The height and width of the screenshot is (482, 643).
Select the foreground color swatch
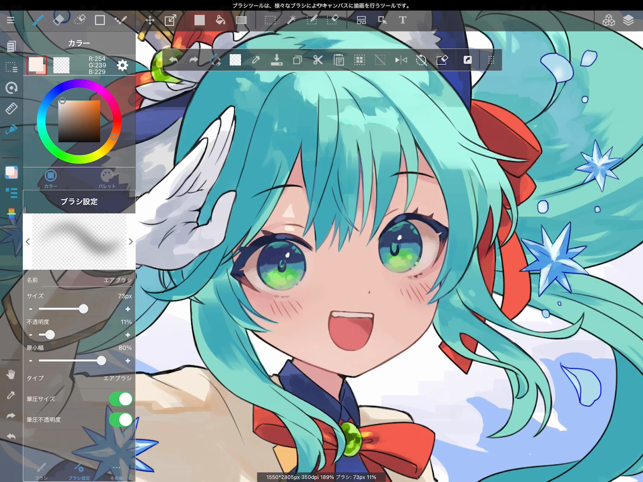(x=36, y=65)
